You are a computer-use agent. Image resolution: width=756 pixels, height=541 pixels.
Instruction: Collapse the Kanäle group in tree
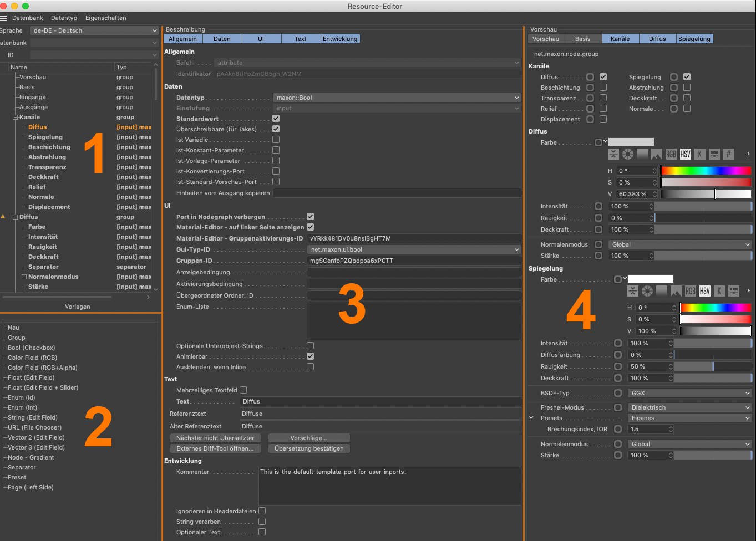tap(16, 118)
